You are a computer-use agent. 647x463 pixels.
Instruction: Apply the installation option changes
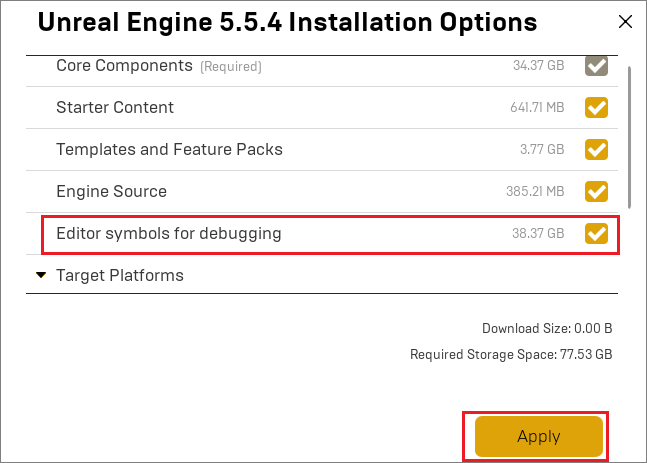click(538, 436)
